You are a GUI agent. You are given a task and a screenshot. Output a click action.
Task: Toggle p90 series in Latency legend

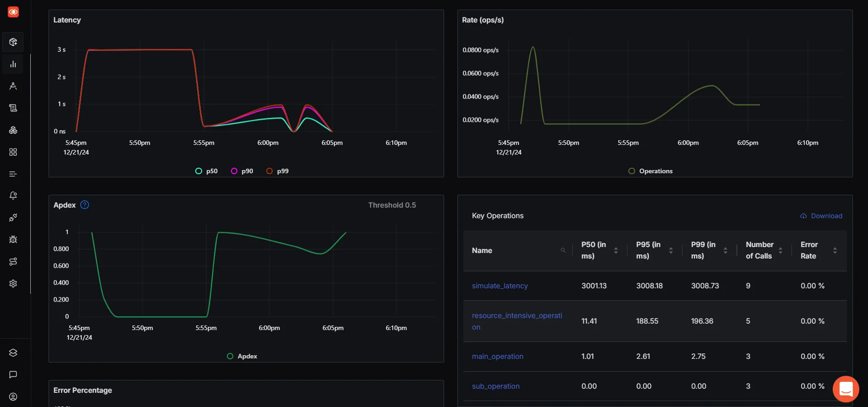pyautogui.click(x=242, y=171)
